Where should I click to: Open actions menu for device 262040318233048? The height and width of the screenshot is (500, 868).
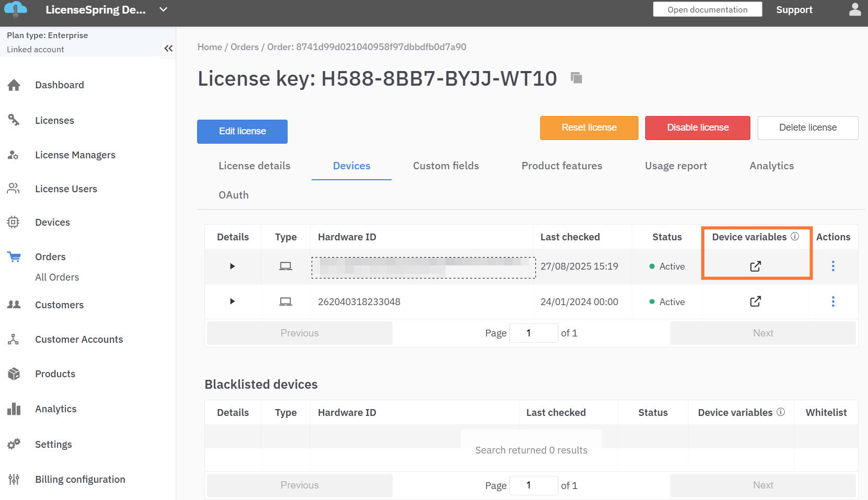point(833,301)
